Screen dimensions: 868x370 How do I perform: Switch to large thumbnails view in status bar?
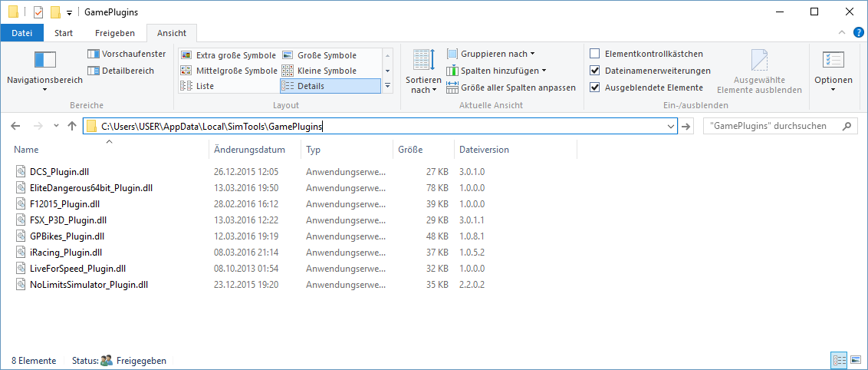[x=856, y=361]
